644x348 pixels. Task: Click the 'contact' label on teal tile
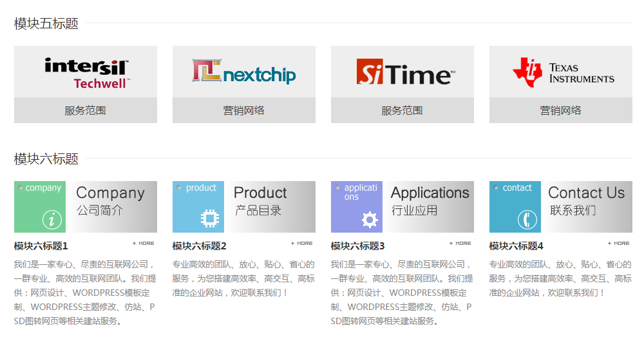[x=517, y=188]
